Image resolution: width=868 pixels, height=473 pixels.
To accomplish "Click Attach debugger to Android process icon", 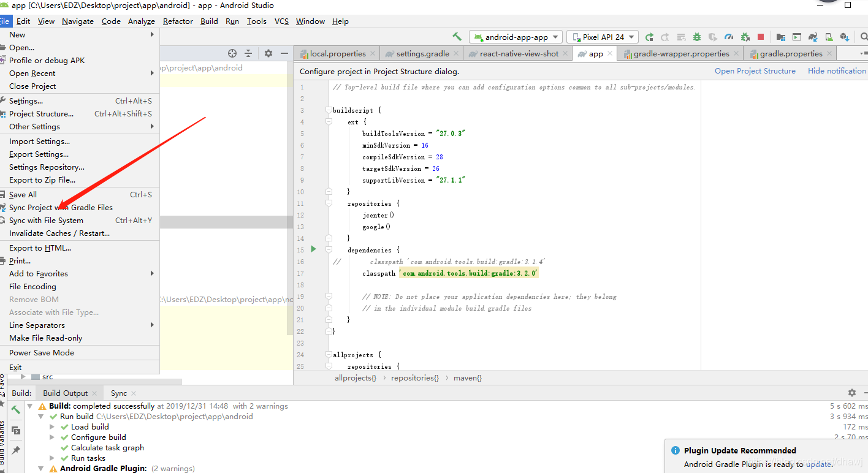I will [x=745, y=37].
